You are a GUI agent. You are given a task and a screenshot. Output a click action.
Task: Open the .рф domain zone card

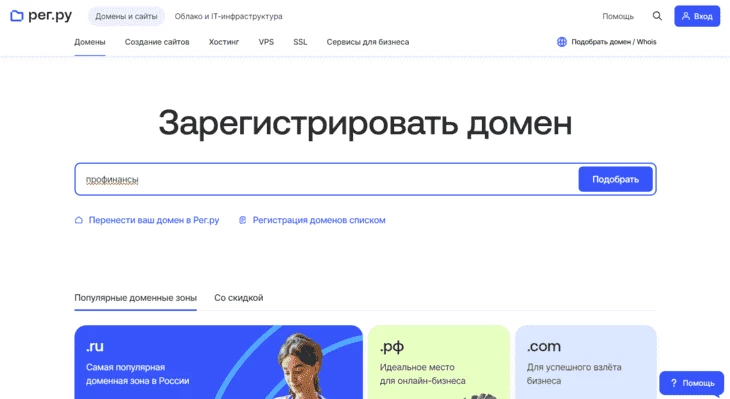439,362
